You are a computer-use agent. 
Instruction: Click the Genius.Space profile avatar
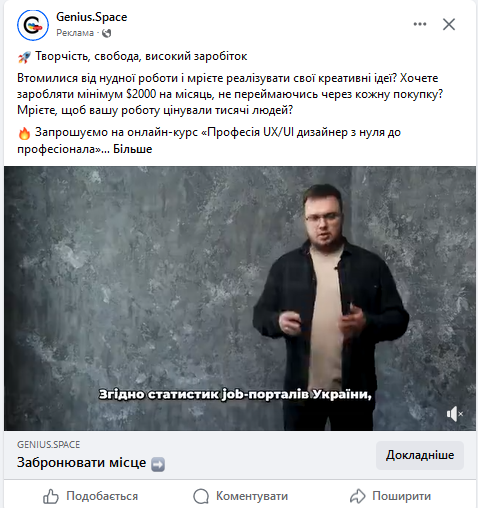pyautogui.click(x=33, y=25)
